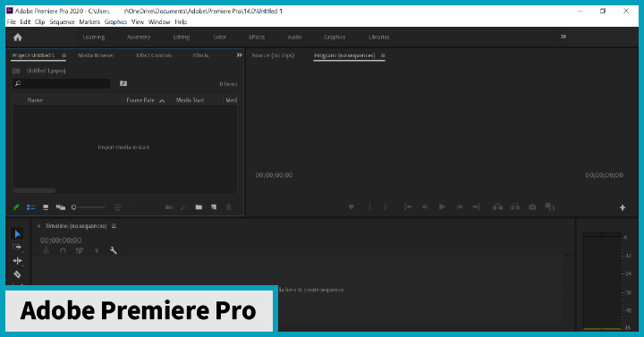Select the Razor tool
Viewport: 644px width, 337px height.
pos(17,274)
